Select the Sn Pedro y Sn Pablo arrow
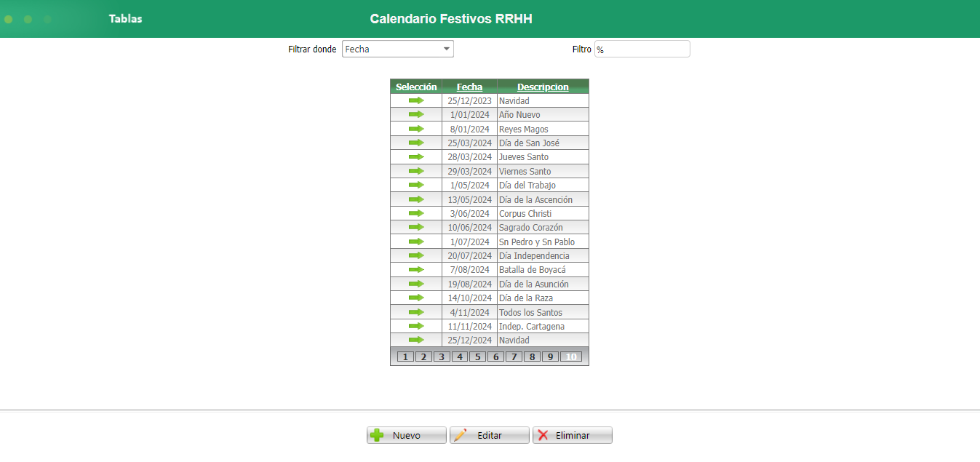This screenshot has height=462, width=980. (x=416, y=242)
